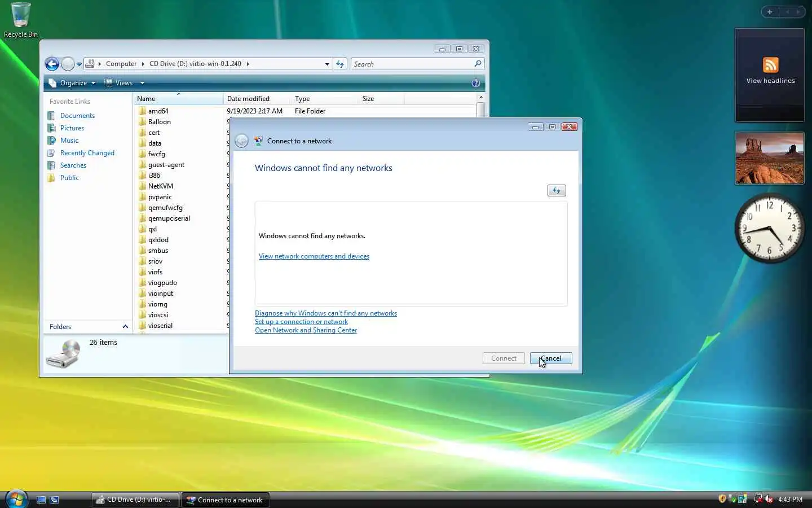This screenshot has height=508, width=812.
Task: Click the muted volume tray icon
Action: point(769,499)
